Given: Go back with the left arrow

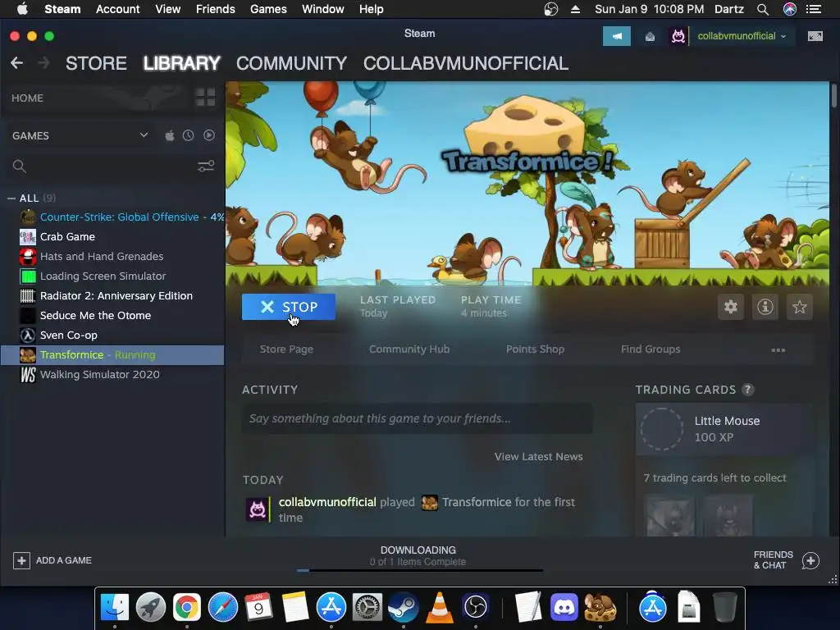Looking at the screenshot, I should [x=16, y=63].
